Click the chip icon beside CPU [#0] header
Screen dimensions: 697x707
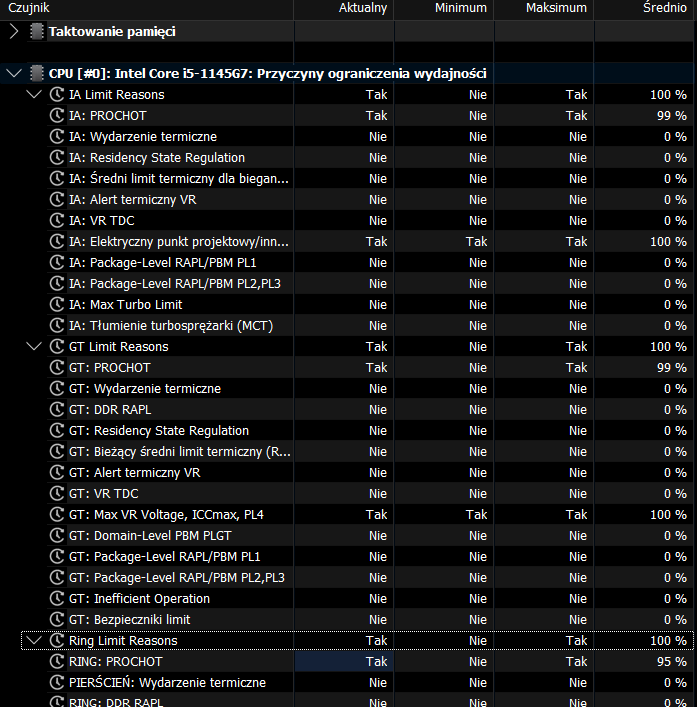tap(37, 73)
